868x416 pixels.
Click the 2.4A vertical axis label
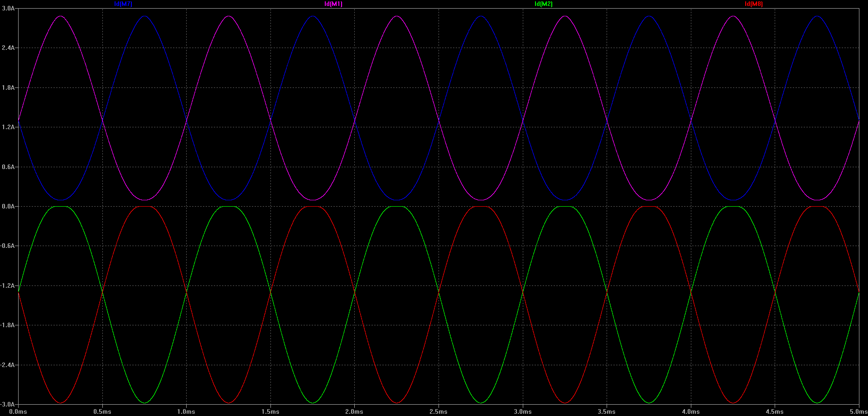pos(8,48)
